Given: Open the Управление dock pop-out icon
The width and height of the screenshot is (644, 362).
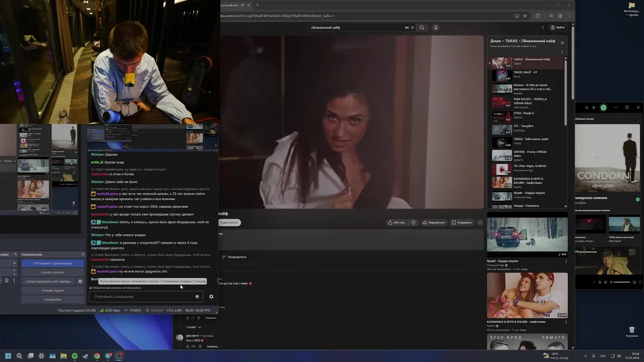Looking at the screenshot, I should 83,254.
